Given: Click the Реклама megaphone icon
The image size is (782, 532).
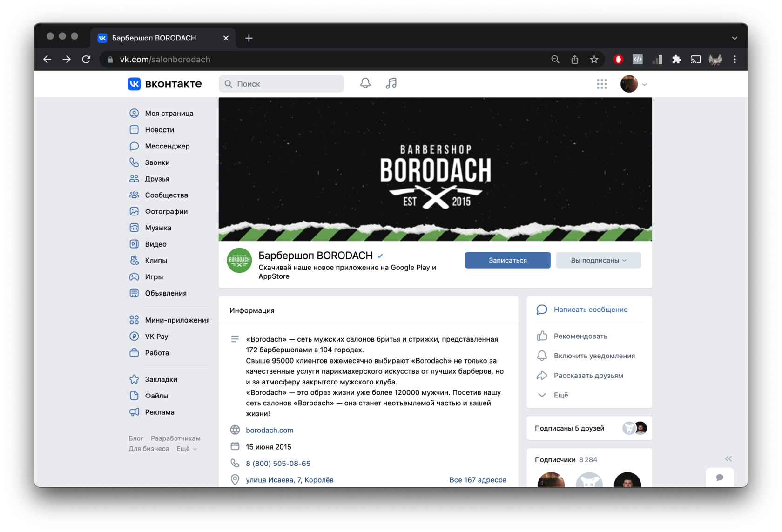Looking at the screenshot, I should point(134,412).
